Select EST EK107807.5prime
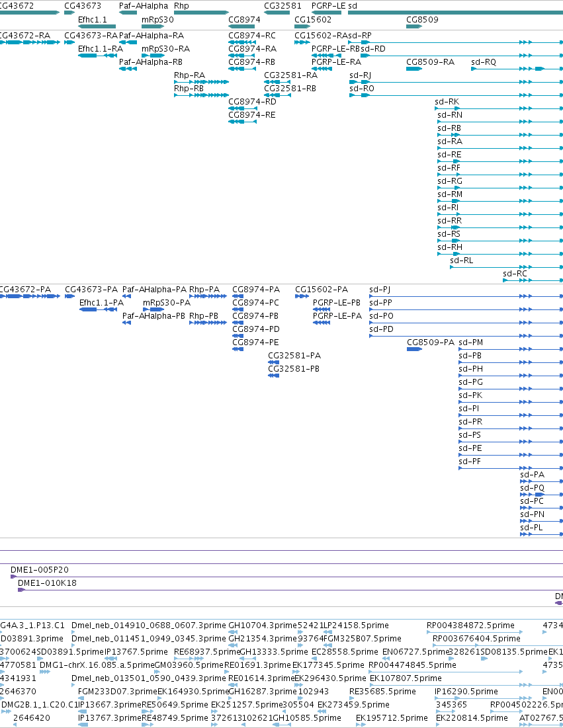563x728 pixels. pyautogui.click(x=406, y=678)
